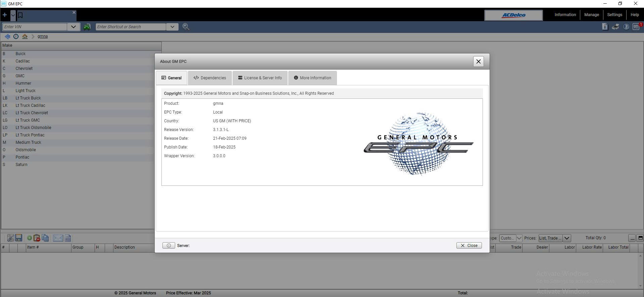This screenshot has width=644, height=297.
Task: Maximize the picklist panel
Action: click(640, 238)
